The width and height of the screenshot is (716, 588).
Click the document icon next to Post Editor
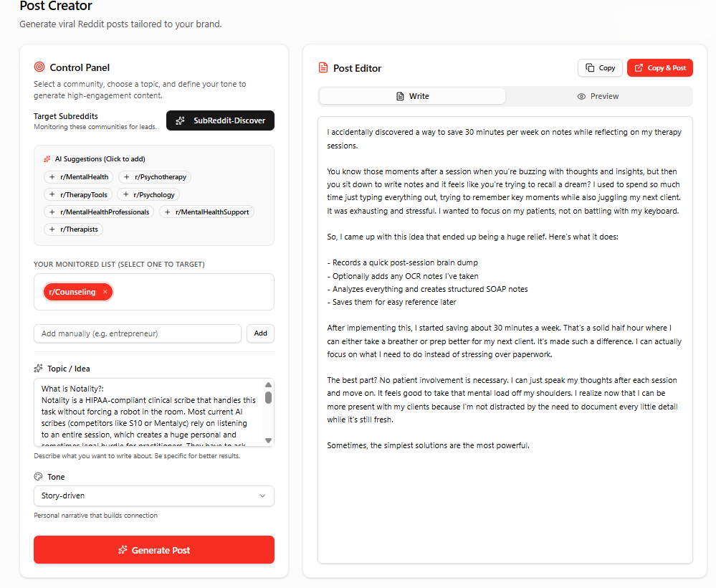325,67
